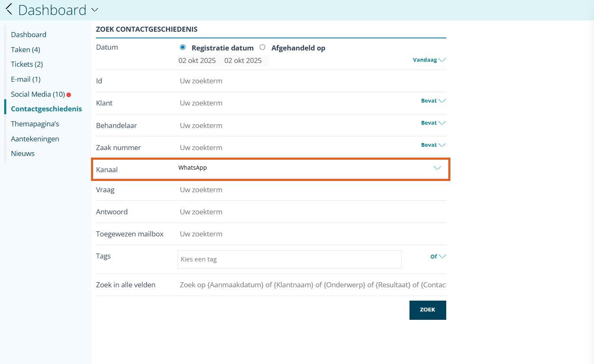This screenshot has width=594, height=364.
Task: Open the Bevat dropdown for Zaak nummer
Action: point(433,145)
